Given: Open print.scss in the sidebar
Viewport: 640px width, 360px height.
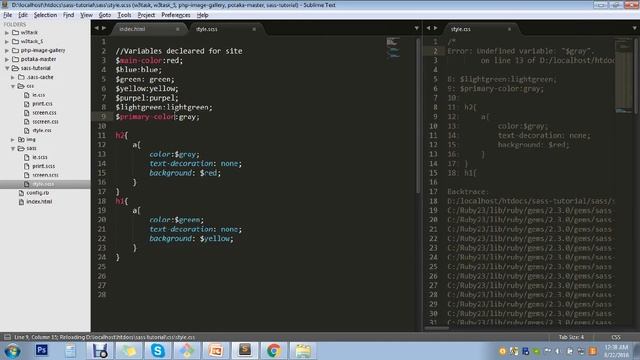Looking at the screenshot, I should coord(43,167).
